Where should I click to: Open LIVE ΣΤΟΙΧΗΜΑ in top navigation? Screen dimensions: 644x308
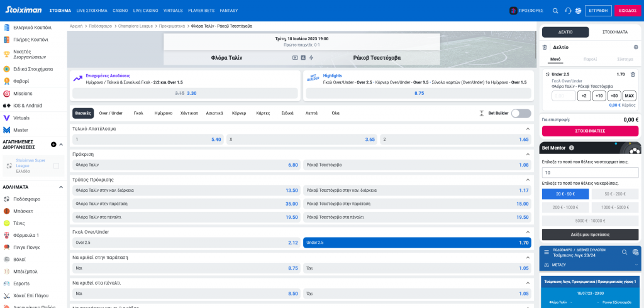click(92, 11)
